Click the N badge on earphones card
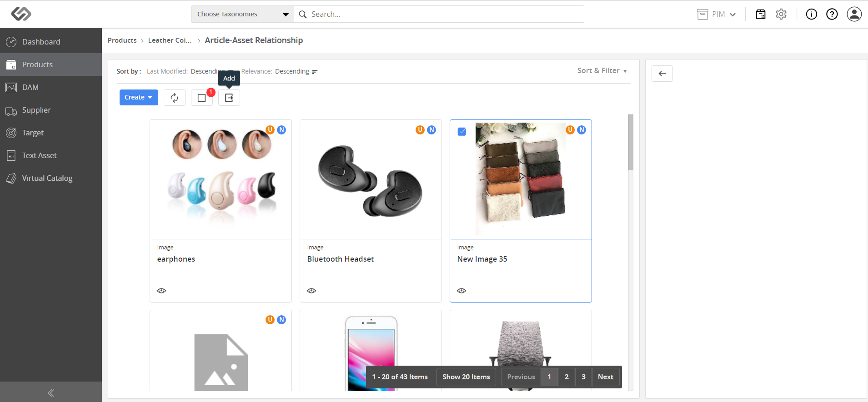Screen dimensions: 868x402 282,130
